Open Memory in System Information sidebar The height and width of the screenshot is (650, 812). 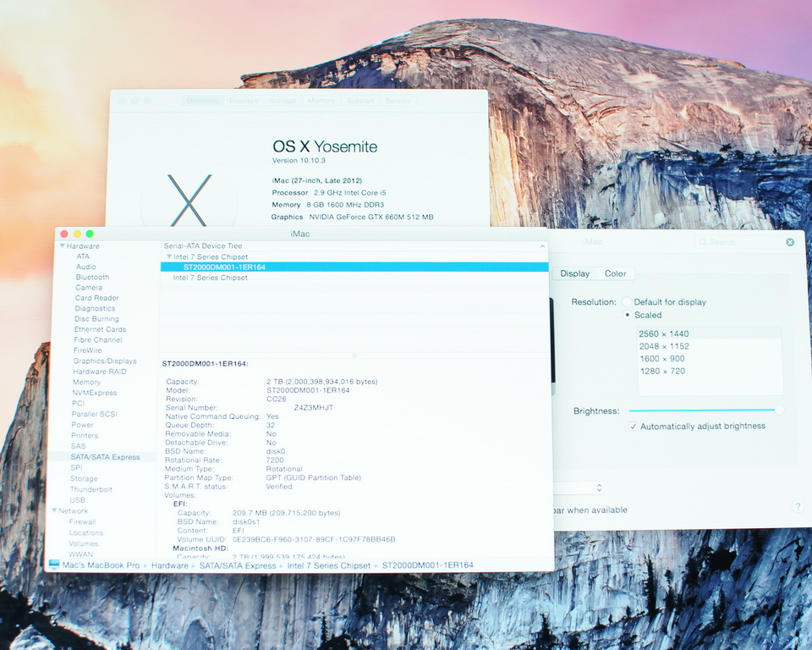[86, 382]
